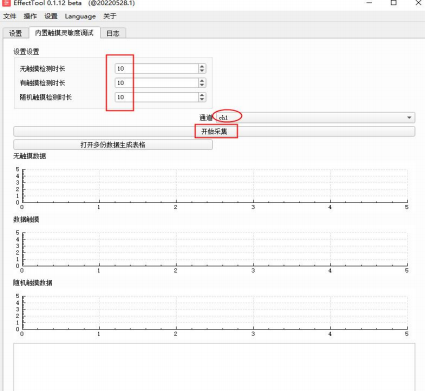The height and width of the screenshot is (391, 425).
Task: Decrease 随机触摸检测时长 with down arrow
Action: tap(202, 99)
